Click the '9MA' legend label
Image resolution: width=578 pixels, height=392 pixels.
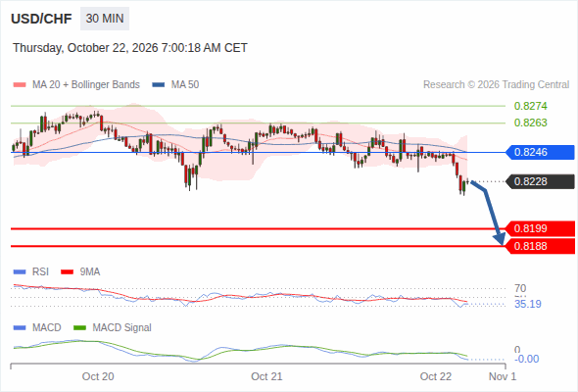pos(90,272)
